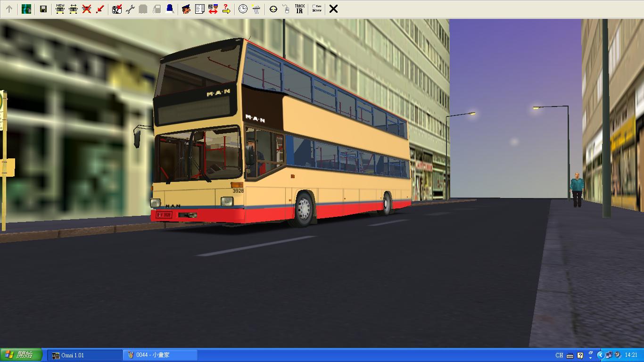This screenshot has width=644, height=362.
Task: Open the network connection tray icon
Action: (609, 355)
